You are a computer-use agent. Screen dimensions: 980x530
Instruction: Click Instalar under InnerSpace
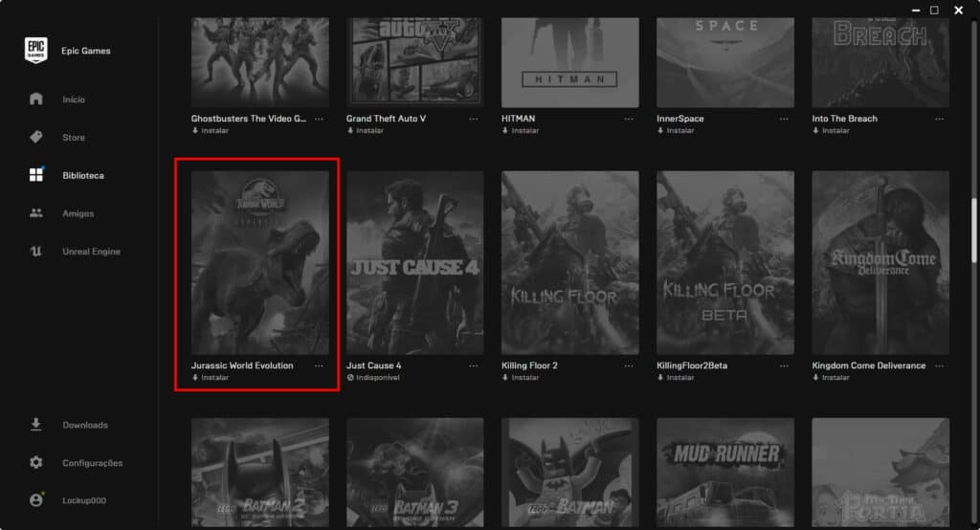point(680,131)
